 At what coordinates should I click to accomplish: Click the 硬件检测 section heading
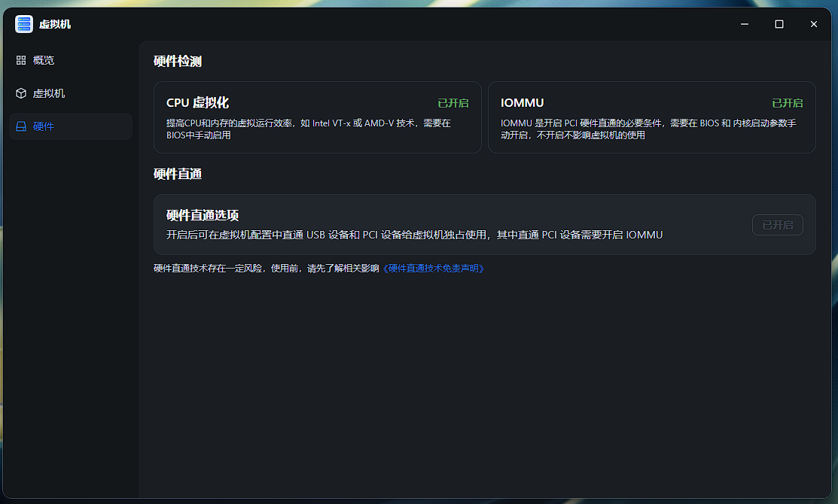178,62
